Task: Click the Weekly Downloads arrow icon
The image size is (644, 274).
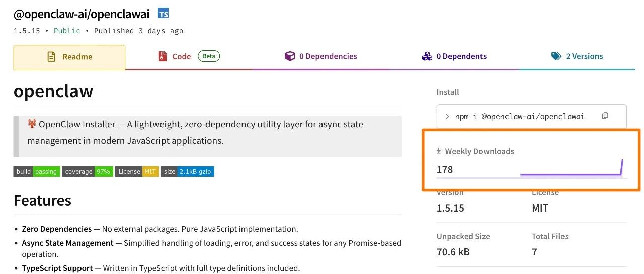Action: [439, 151]
